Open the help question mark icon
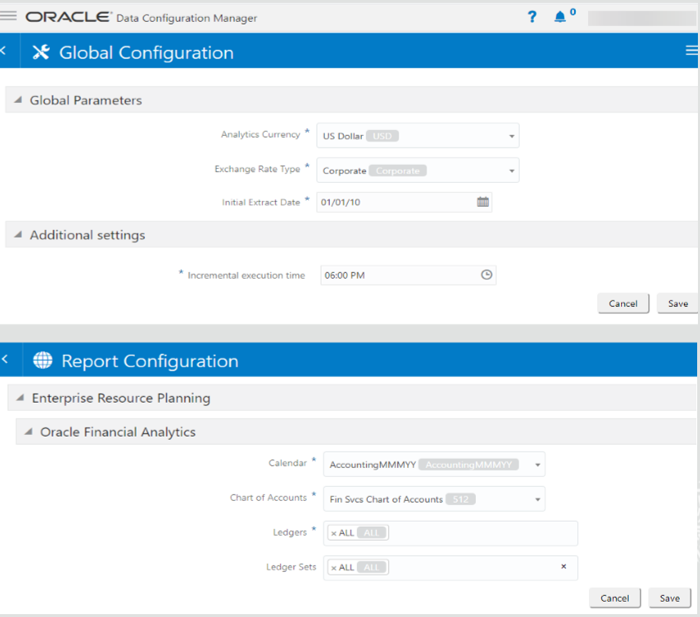This screenshot has height=617, width=700. pyautogui.click(x=532, y=17)
